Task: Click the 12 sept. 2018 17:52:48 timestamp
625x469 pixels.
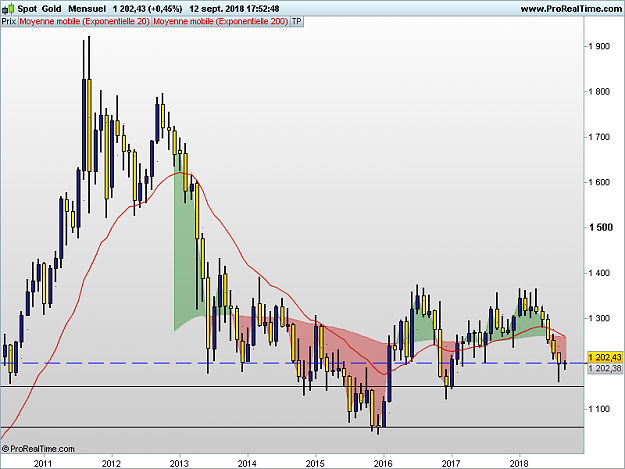Action: coord(234,8)
